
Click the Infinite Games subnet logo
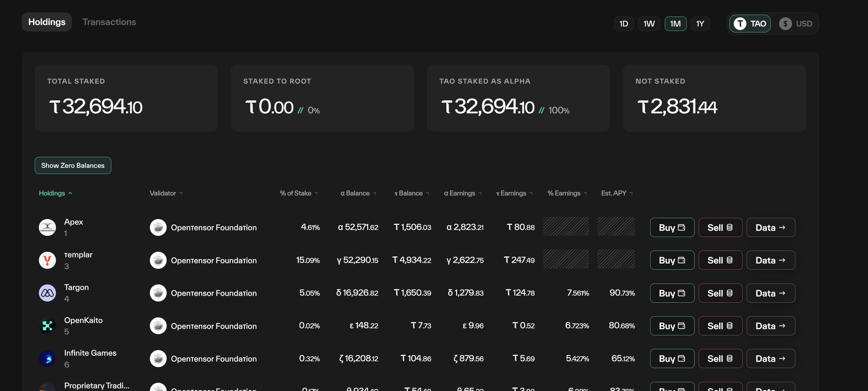coord(47,359)
